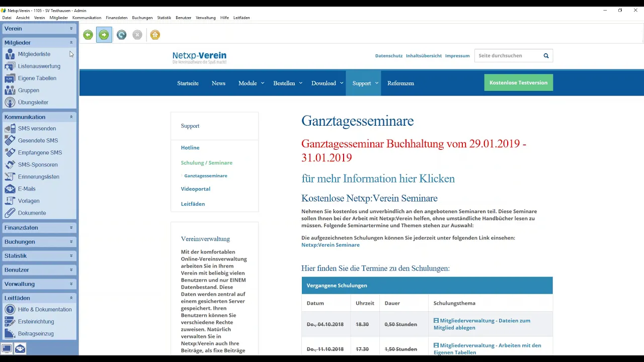Open SMS-Sponsoren in the sidebar
Image resolution: width=644 pixels, height=362 pixels.
coord(38,164)
